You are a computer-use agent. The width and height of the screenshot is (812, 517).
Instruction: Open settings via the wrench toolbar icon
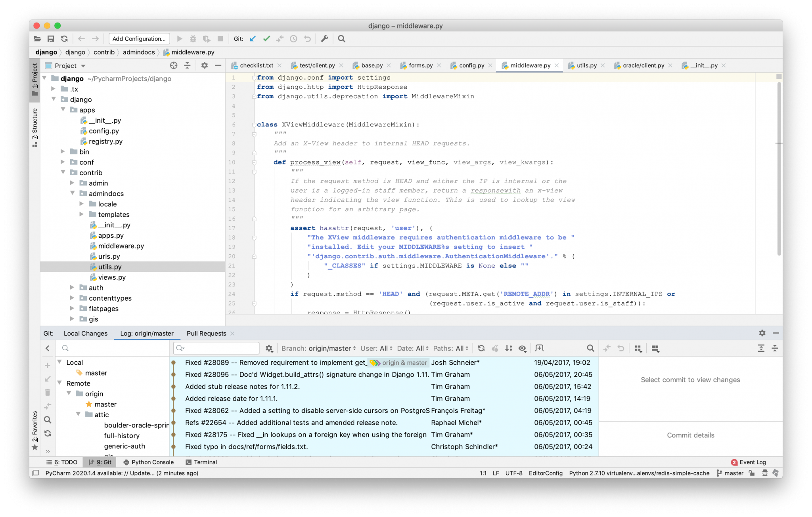click(324, 38)
